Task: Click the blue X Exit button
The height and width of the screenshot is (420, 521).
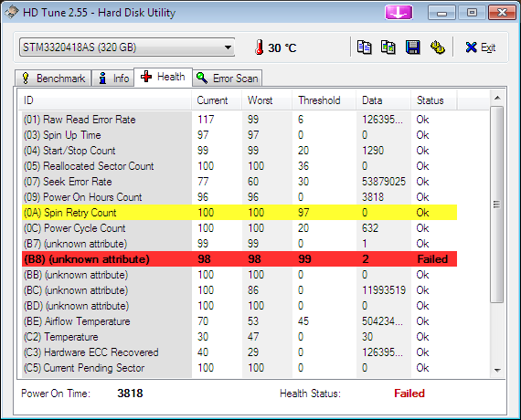Action: [481, 47]
